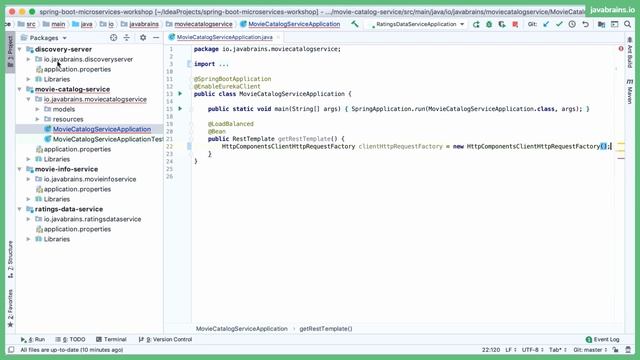The image size is (640, 360).
Task: Click getRestTemplate() in bottom editor breadcrumb
Action: click(326, 329)
